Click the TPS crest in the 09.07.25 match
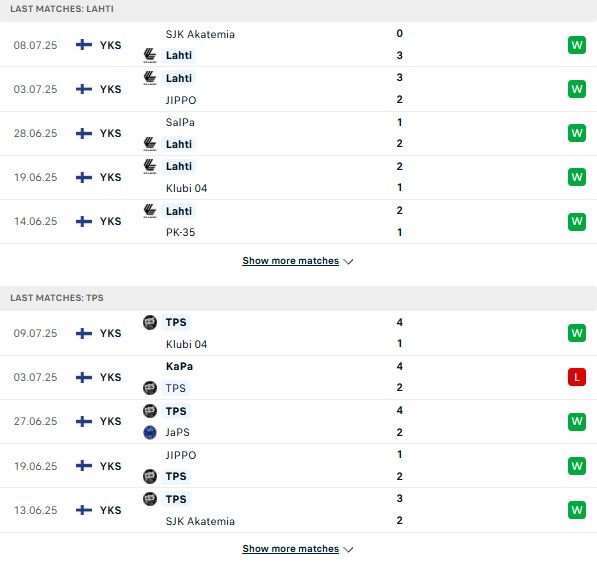 click(150, 322)
